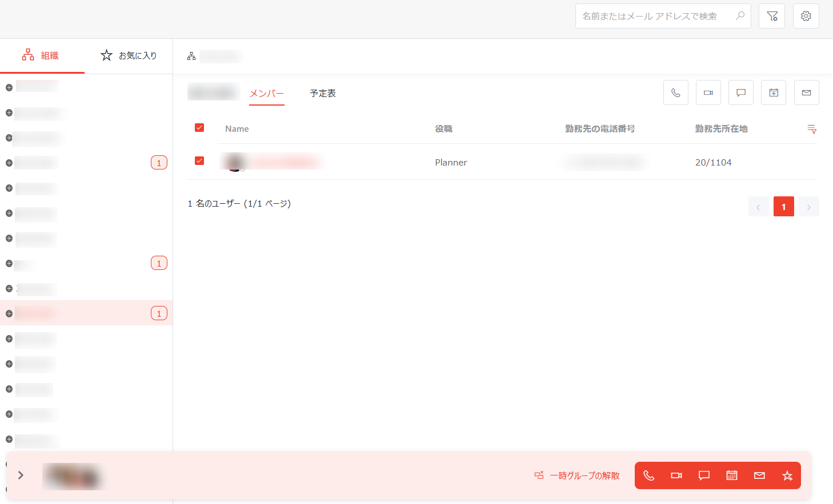Schedule meeting with gray calendar icon
Viewport: 833px width, 504px height.
click(x=774, y=92)
